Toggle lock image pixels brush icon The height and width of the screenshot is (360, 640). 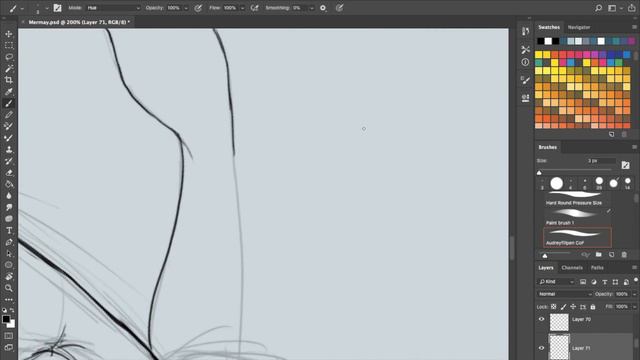(563, 307)
